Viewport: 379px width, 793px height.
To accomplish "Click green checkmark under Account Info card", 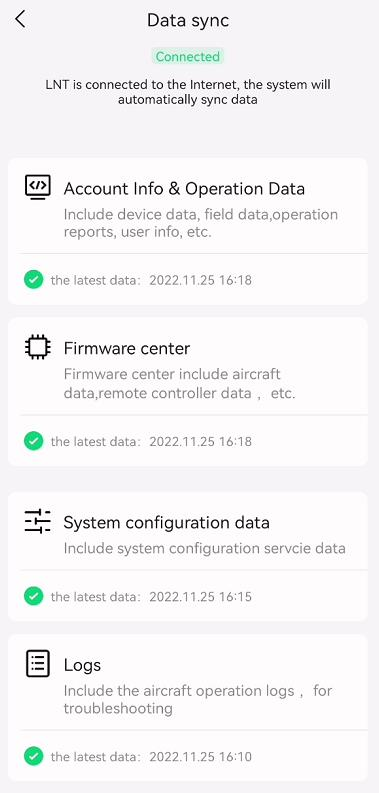I will (x=33, y=280).
